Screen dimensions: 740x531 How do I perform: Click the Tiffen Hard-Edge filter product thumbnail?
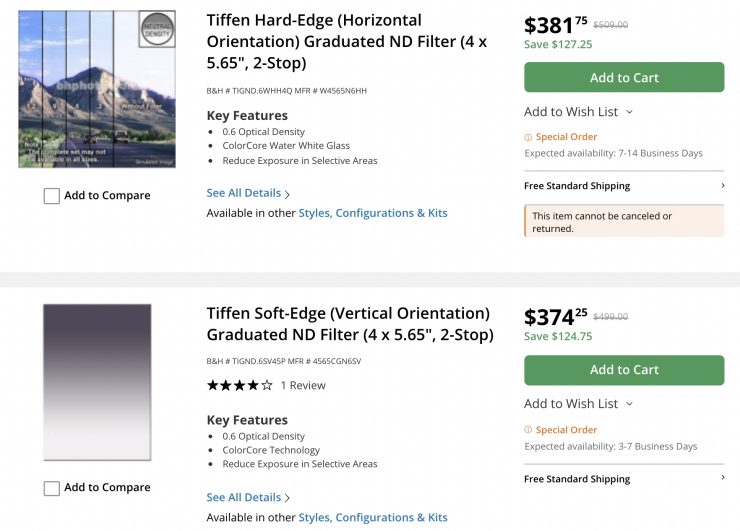click(97, 89)
